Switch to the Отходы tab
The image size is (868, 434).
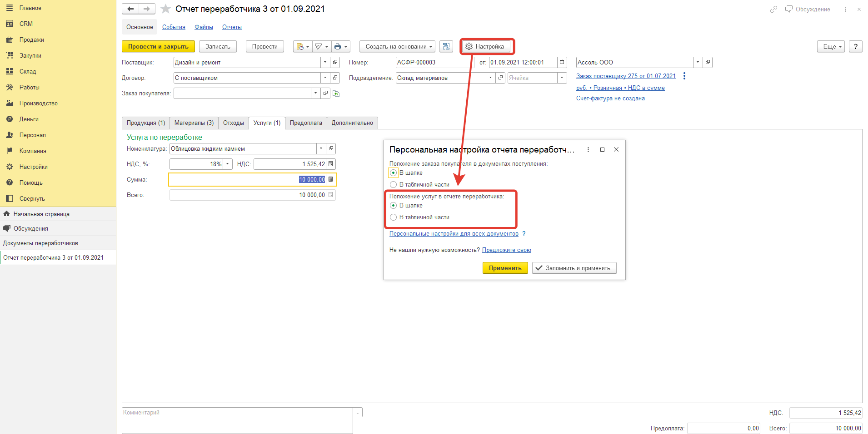[x=234, y=123]
